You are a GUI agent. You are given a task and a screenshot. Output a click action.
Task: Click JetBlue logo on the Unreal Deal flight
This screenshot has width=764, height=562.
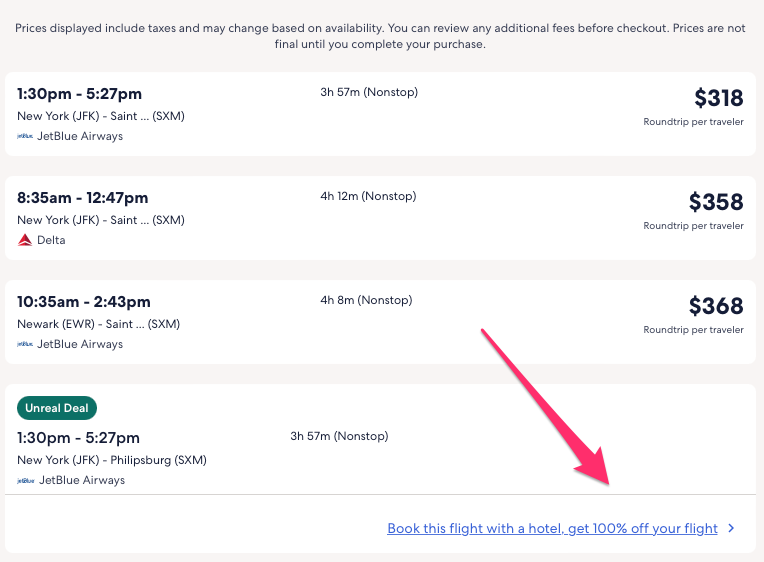25,480
